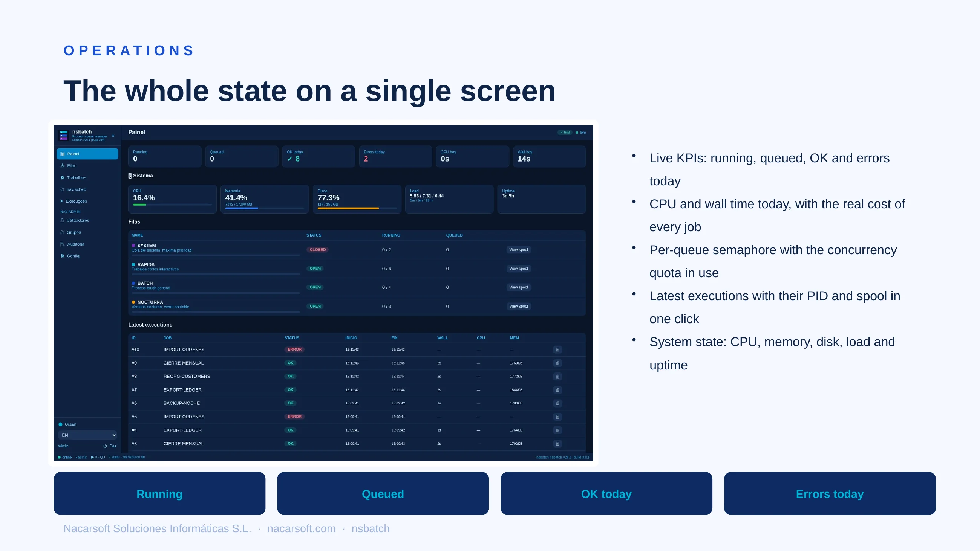
Task: Click View spool for SYSTEM queue
Action: (519, 250)
